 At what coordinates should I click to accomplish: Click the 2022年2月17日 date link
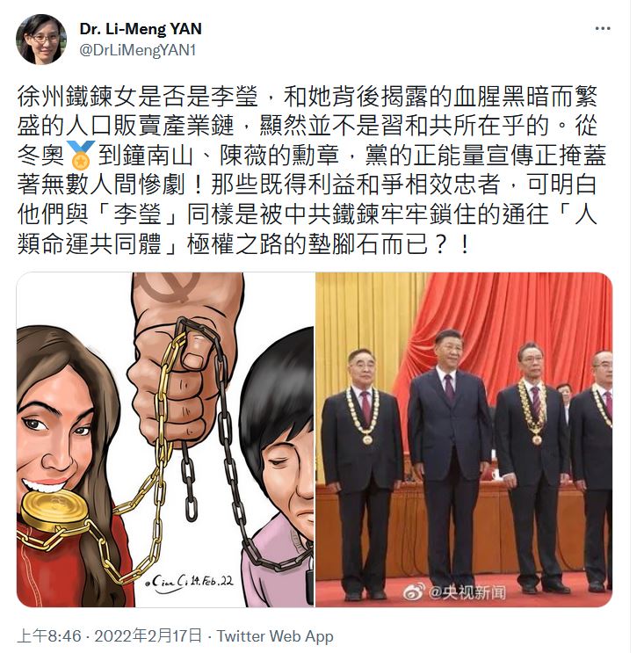[x=148, y=636]
